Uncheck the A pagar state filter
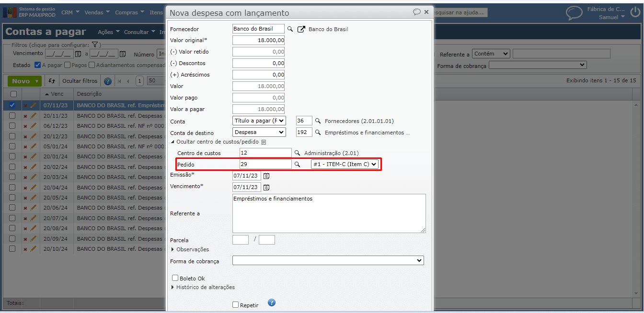This screenshot has height=313, width=644. click(x=37, y=65)
